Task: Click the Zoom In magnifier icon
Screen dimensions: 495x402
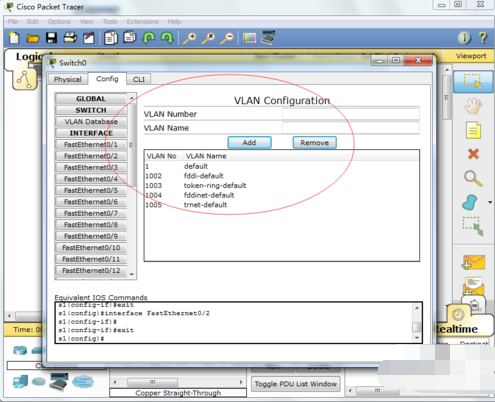Action: 190,38
